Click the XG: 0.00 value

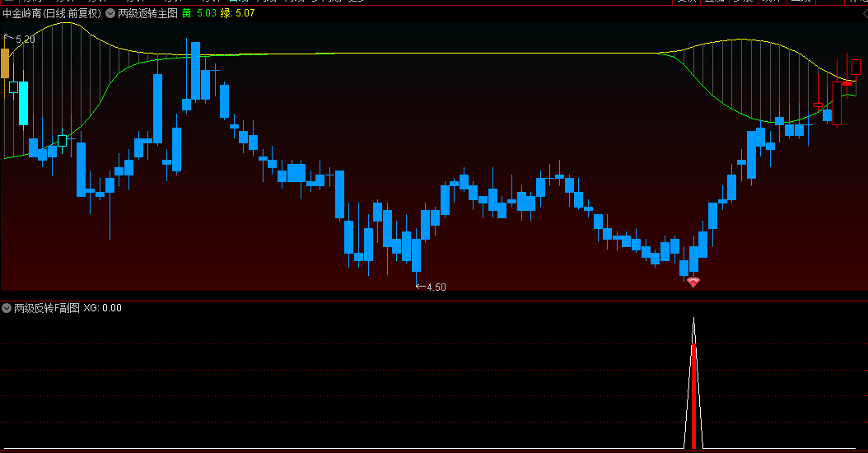[x=102, y=308]
